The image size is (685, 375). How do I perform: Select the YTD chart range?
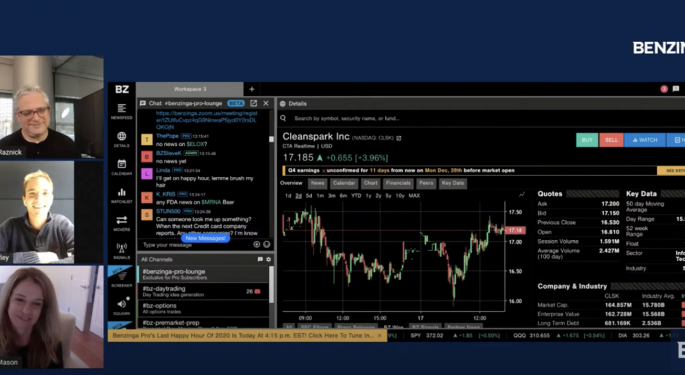[x=356, y=196]
